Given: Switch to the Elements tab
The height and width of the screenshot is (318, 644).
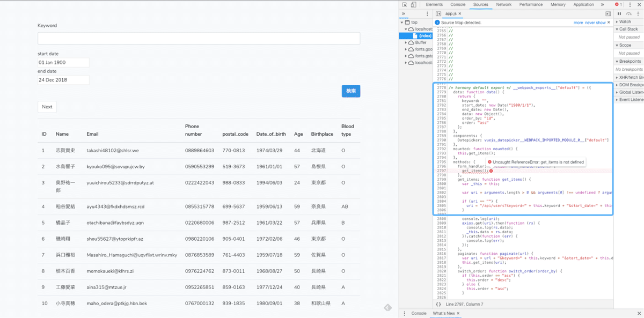Looking at the screenshot, I should tap(434, 4).
